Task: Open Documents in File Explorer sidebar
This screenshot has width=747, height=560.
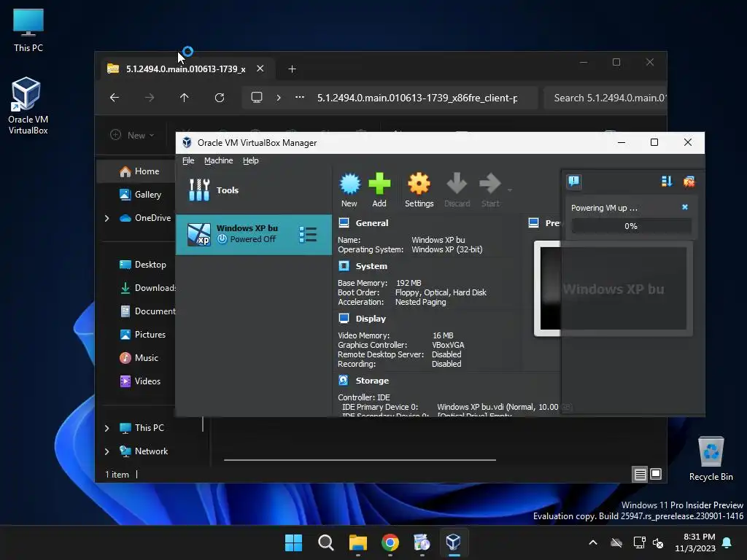Action: click(x=147, y=311)
